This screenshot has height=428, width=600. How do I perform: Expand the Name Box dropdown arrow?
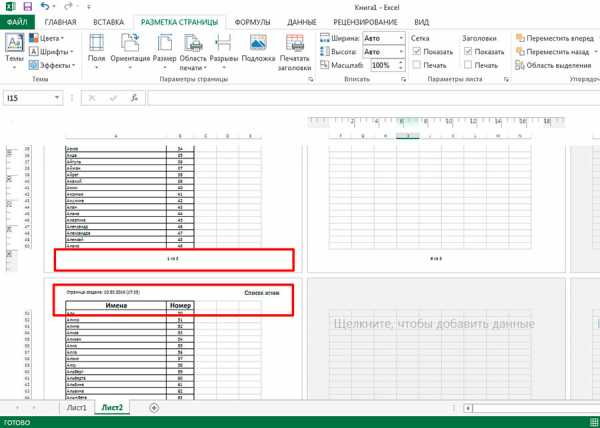pyautogui.click(x=57, y=98)
